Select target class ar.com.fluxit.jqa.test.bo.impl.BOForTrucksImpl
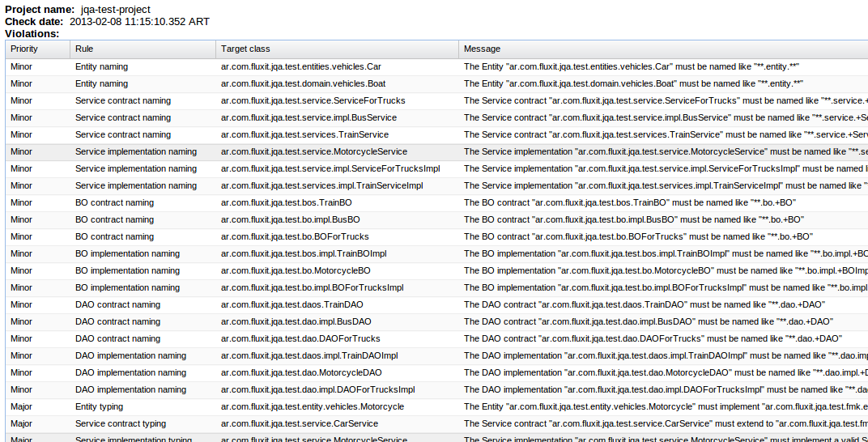 pyautogui.click(x=313, y=287)
